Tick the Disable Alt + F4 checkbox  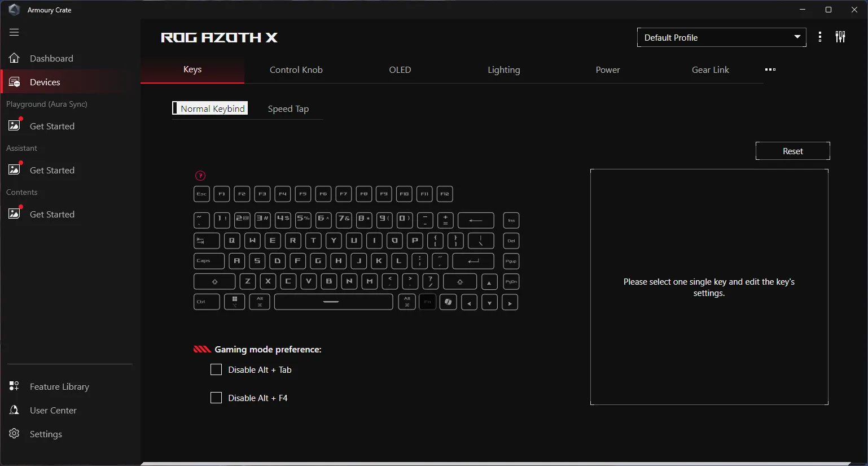(216, 398)
